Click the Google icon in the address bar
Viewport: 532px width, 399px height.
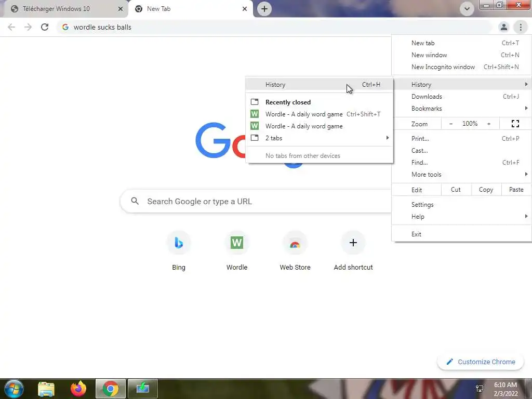point(65,27)
